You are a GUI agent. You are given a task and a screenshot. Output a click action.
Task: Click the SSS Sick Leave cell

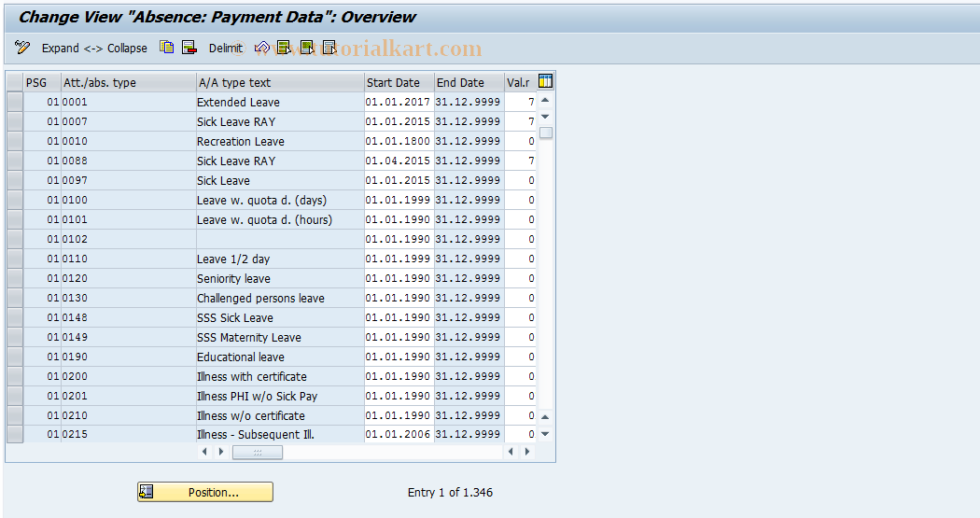pyautogui.click(x=280, y=317)
